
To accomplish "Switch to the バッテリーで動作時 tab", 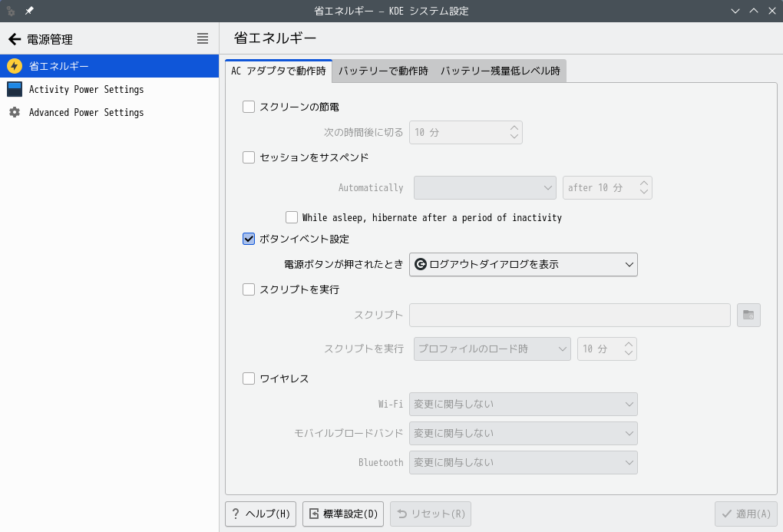I will click(383, 71).
